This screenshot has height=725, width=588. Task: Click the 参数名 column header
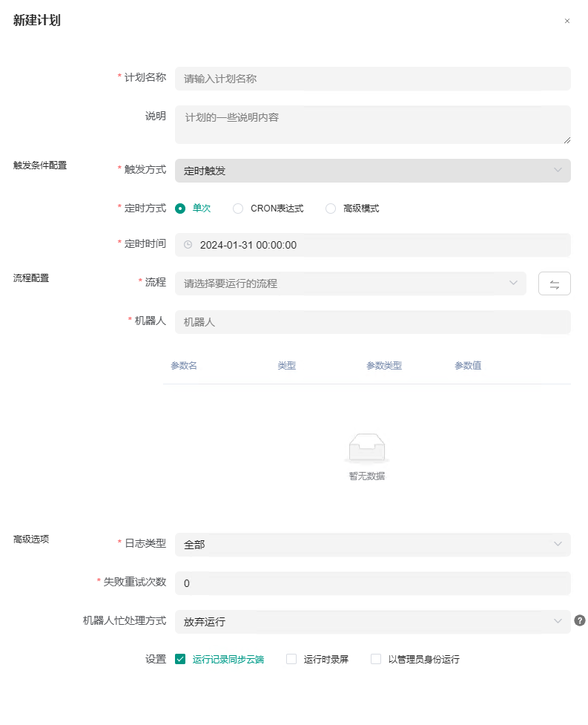[x=184, y=365]
